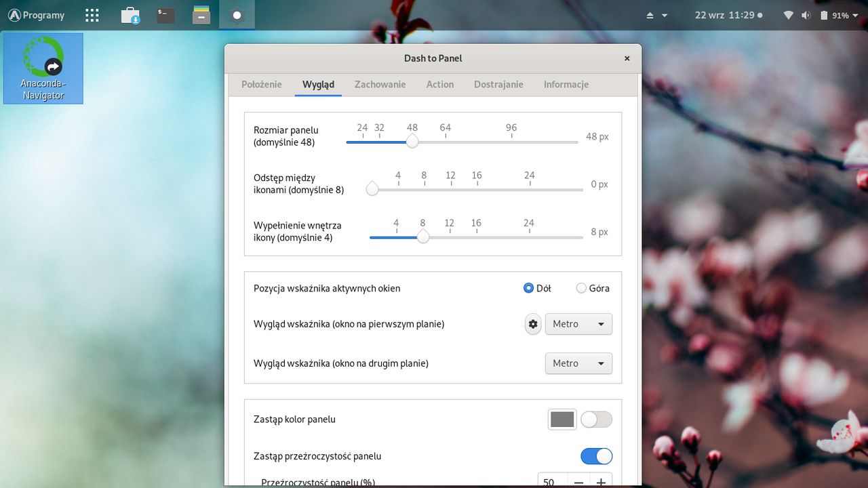Open the file manager icon in panel
Screen dimensions: 868x488
[x=201, y=15]
